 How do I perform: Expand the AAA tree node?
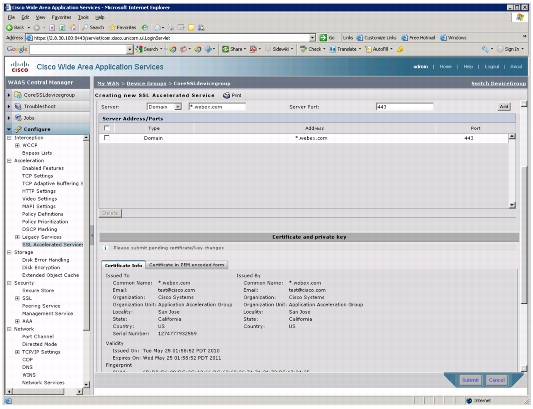(x=17, y=321)
